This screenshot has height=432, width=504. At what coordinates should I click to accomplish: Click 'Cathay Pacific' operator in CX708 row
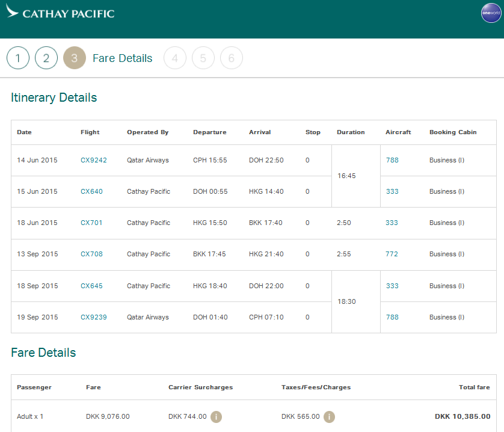click(149, 254)
